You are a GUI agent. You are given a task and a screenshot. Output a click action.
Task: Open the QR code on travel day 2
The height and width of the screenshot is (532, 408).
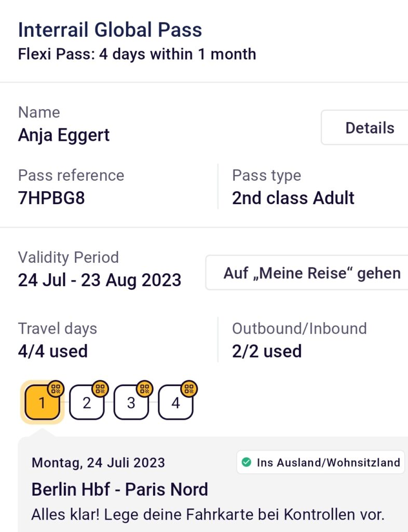coord(100,388)
